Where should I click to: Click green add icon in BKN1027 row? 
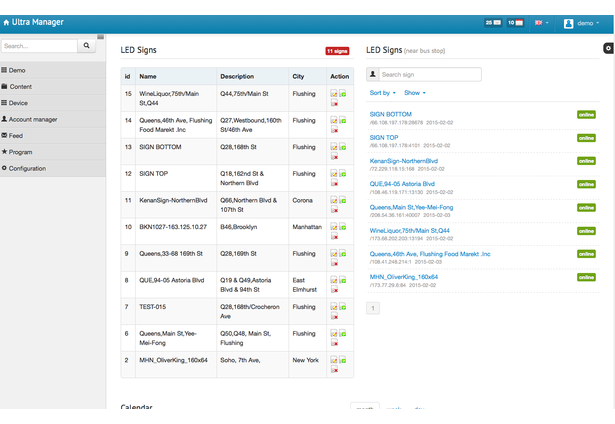pos(342,227)
